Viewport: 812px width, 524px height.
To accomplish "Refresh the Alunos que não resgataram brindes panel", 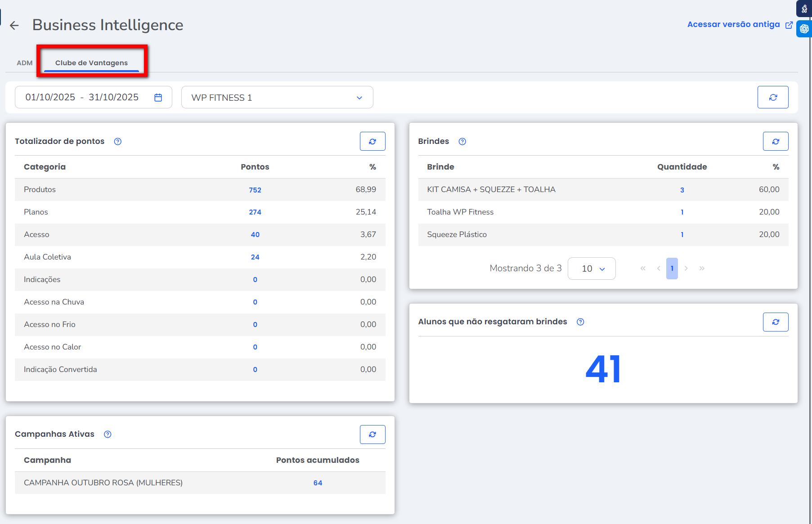I will pyautogui.click(x=775, y=322).
